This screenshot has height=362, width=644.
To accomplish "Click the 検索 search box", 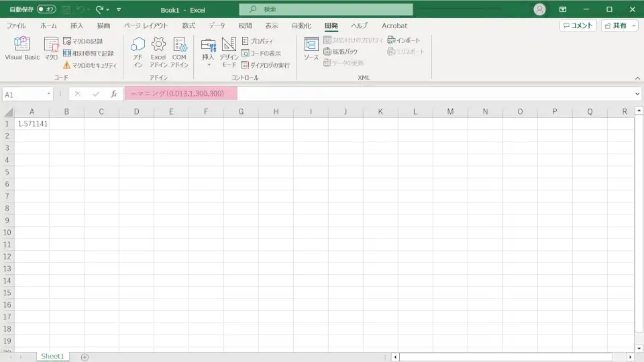I will point(326,9).
